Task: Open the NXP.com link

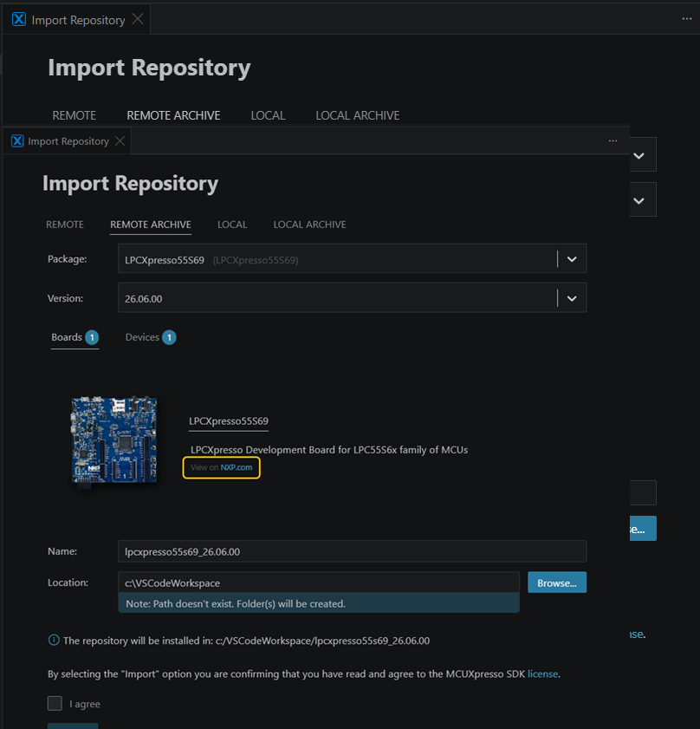Action: pos(237,467)
